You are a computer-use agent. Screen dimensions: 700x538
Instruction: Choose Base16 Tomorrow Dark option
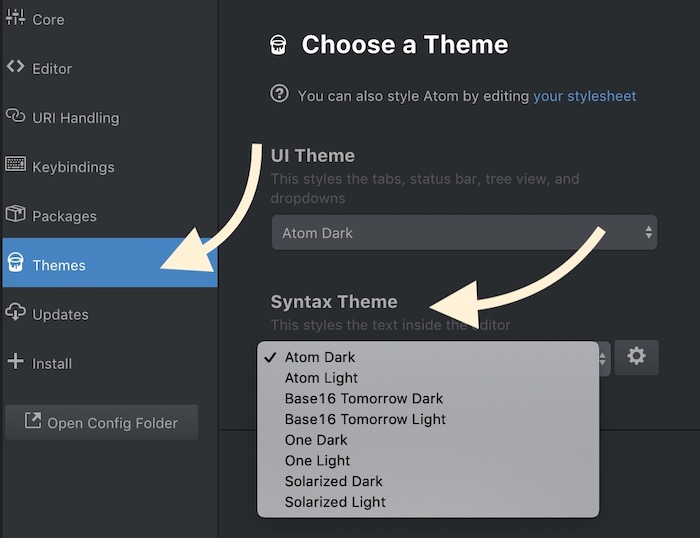363,398
